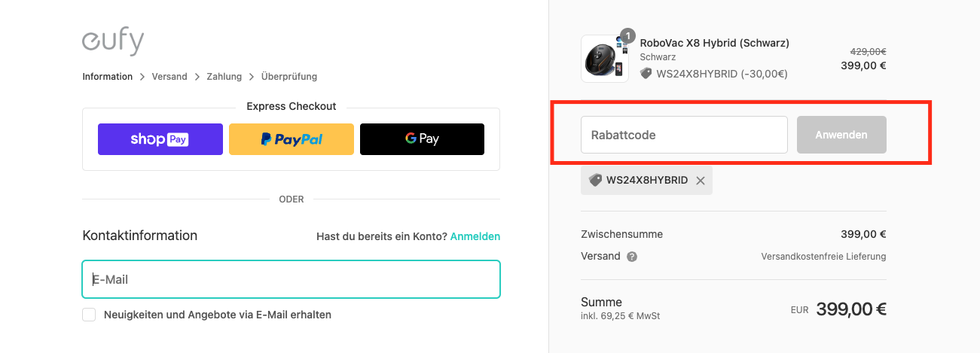980x353 pixels.
Task: Click the breadcrumb chevron after Information
Action: point(142,77)
